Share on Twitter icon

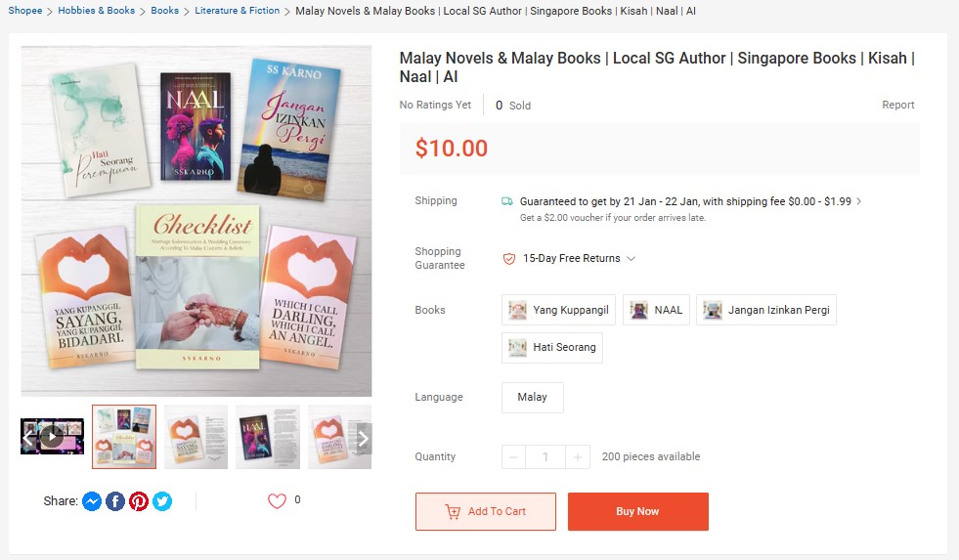(162, 501)
